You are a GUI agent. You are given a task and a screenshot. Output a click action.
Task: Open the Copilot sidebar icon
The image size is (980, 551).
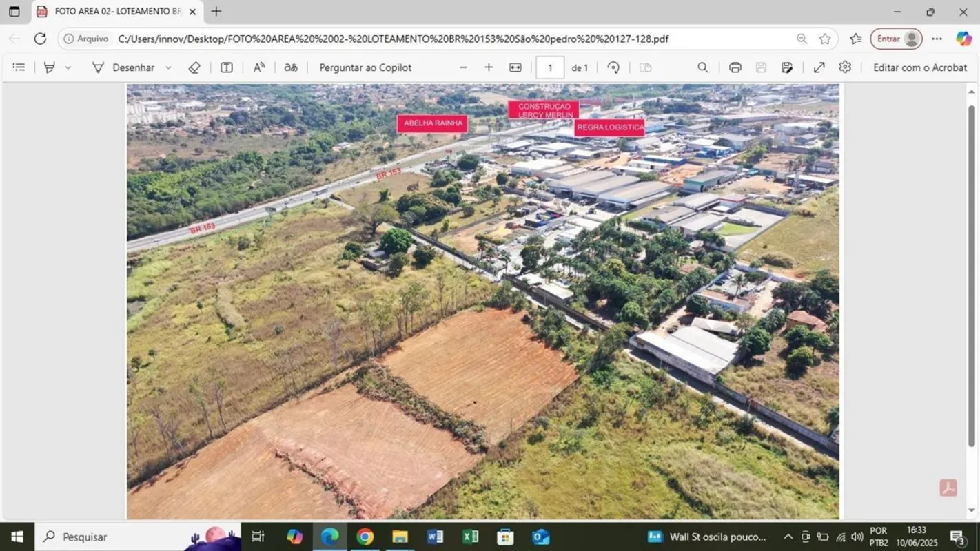point(963,39)
